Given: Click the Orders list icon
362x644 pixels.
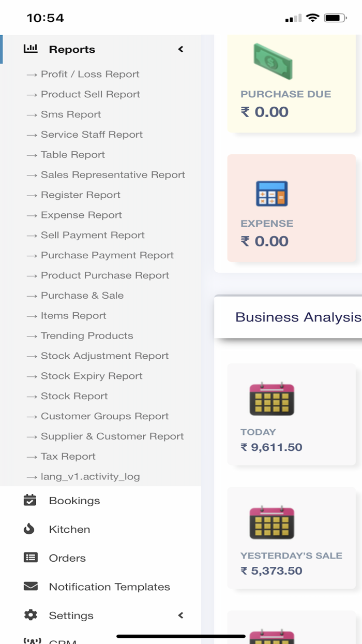Looking at the screenshot, I should pos(31,558).
